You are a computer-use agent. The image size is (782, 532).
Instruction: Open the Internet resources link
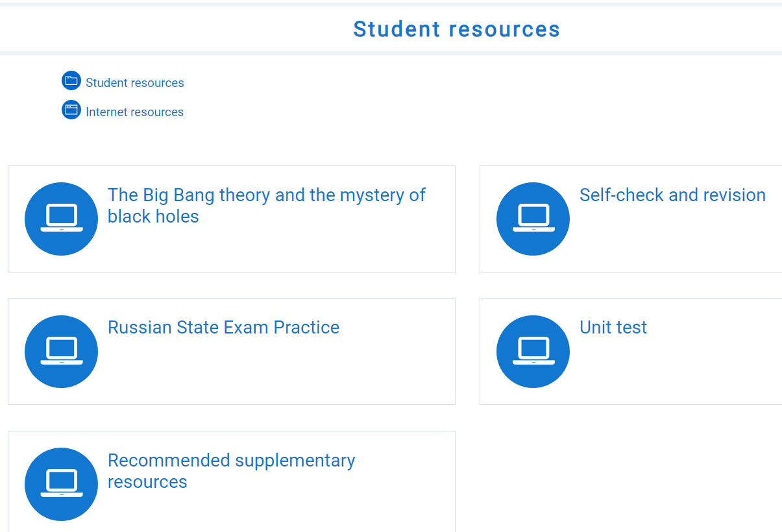[x=134, y=112]
